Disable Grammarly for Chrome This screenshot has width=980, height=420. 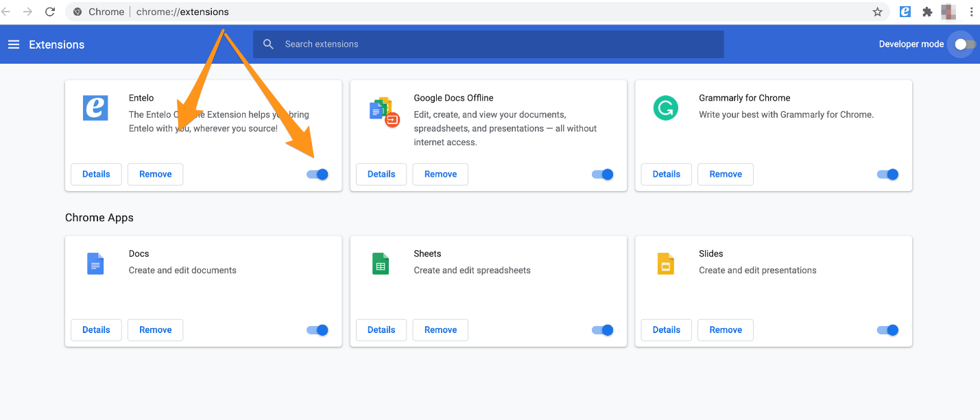click(x=888, y=174)
